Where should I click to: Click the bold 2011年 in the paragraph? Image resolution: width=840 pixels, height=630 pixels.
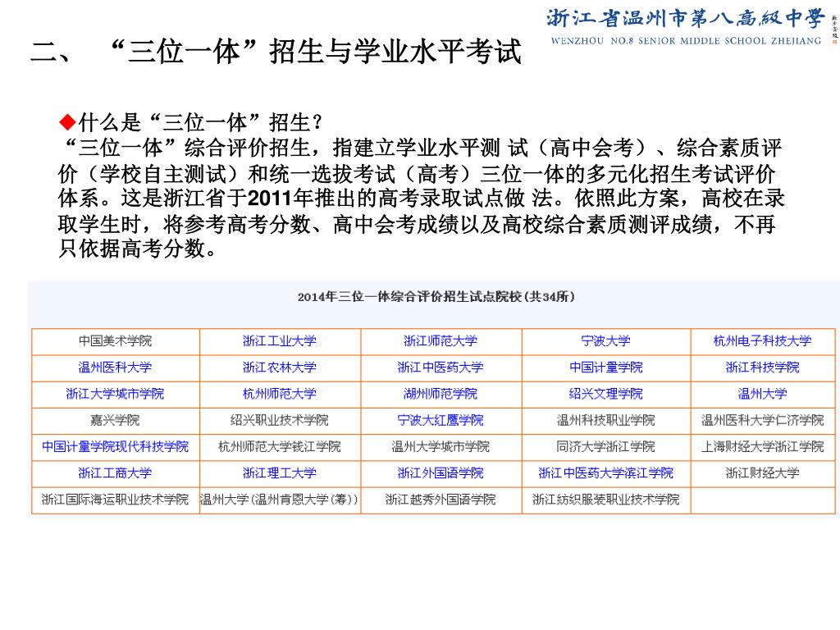[x=281, y=199]
